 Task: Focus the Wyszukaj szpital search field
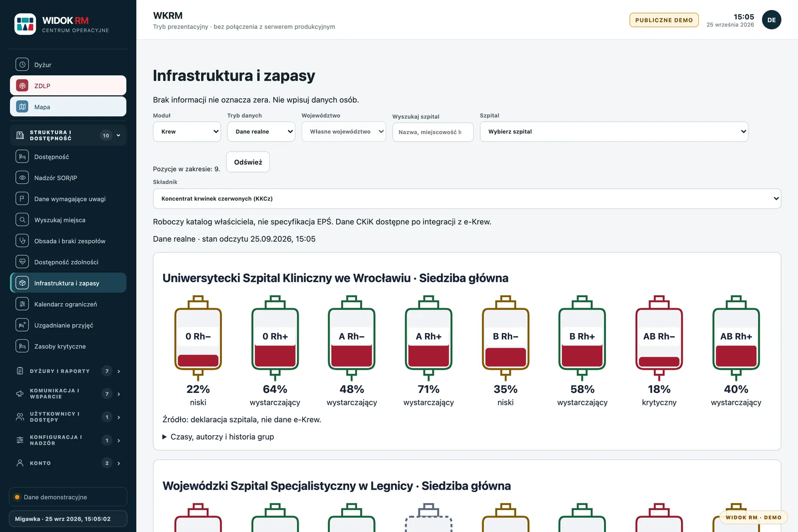click(433, 132)
